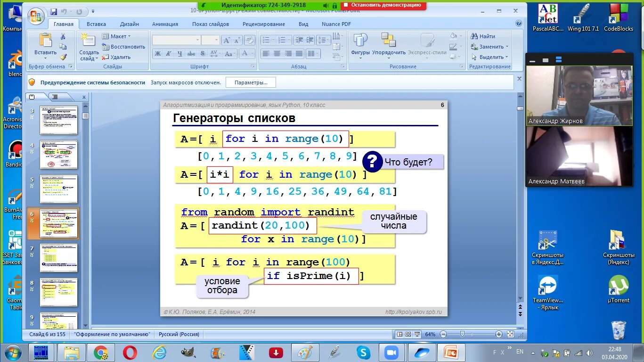The width and height of the screenshot is (644, 362).
Task: Toggle italic (К) formatting
Action: pos(169,54)
